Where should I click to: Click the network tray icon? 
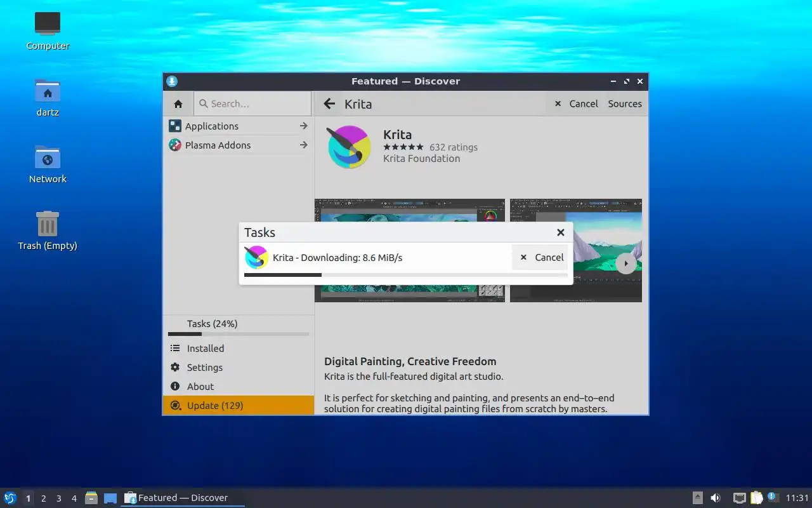pos(739,498)
